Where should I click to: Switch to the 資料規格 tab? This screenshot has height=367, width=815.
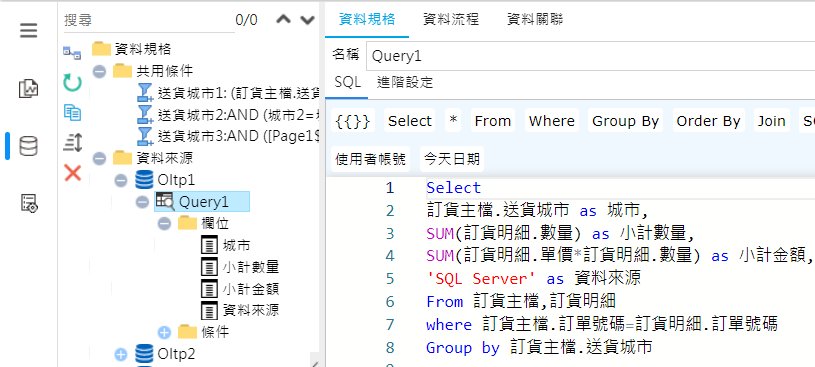[x=367, y=20]
